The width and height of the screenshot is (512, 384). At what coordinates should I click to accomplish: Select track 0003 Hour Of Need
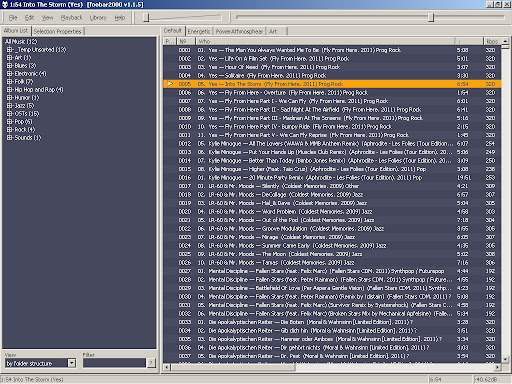pos(332,67)
